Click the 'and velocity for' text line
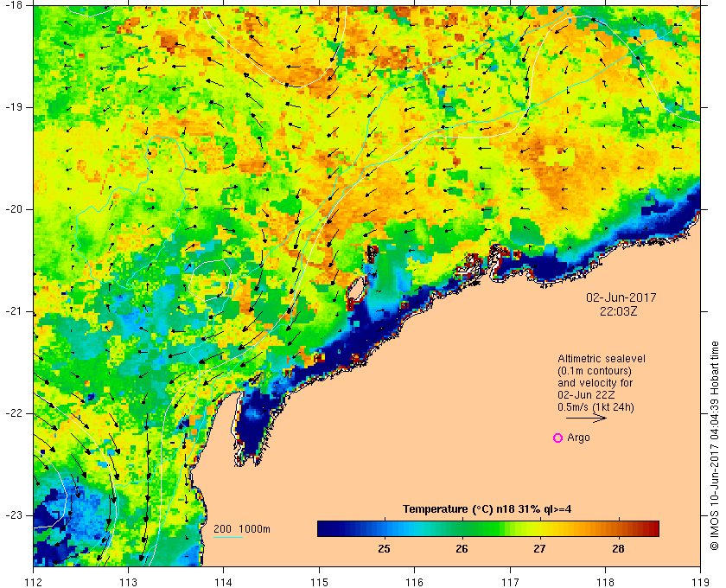 click(595, 383)
